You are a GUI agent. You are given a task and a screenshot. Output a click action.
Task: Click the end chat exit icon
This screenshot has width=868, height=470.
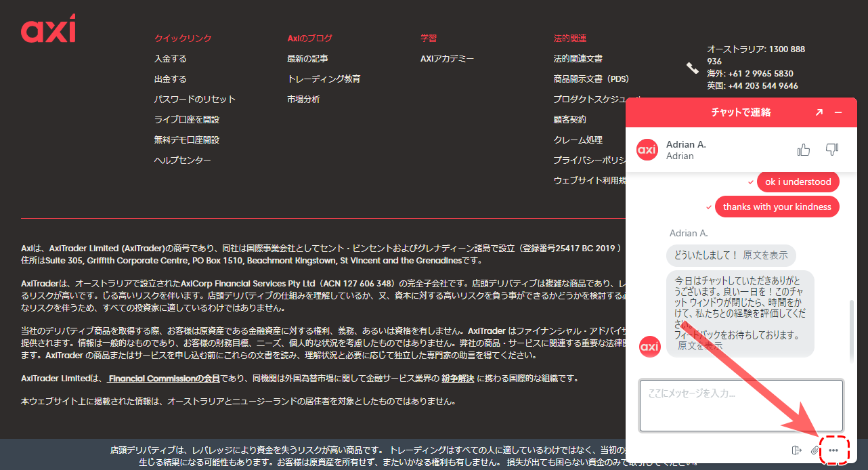coord(797,450)
